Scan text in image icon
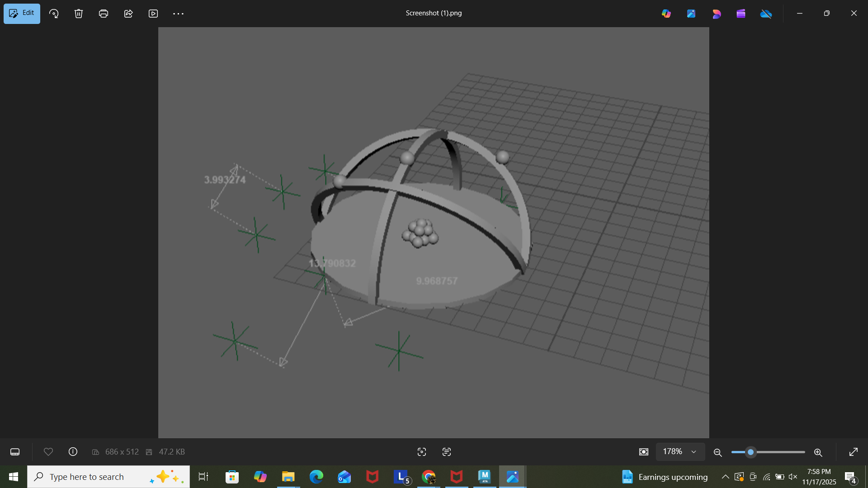 [x=447, y=452]
